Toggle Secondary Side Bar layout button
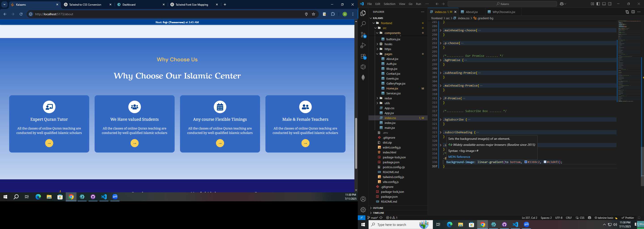644x229 pixels. click(x=610, y=4)
